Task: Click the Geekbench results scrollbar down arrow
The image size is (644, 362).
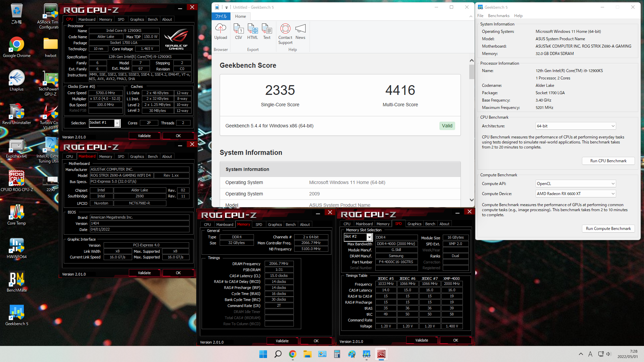Action: (x=471, y=200)
